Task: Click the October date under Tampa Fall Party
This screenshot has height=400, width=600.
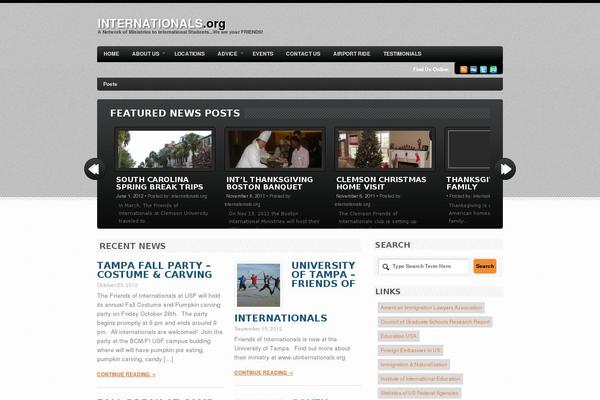Action: point(117,285)
